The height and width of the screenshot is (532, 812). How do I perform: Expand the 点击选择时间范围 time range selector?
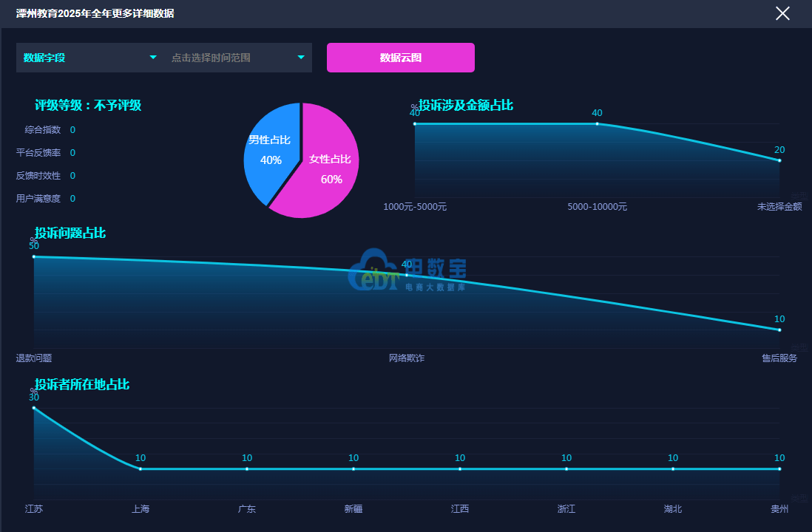pos(237,58)
